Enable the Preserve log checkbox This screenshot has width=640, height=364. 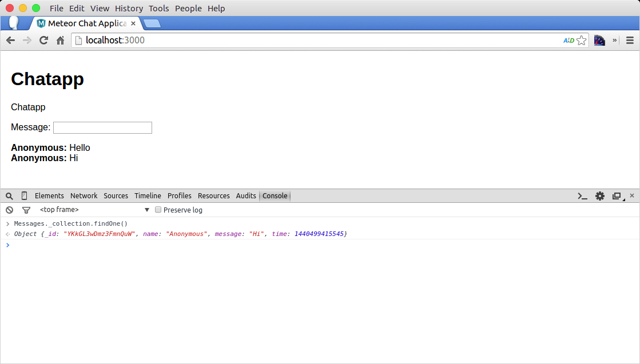point(158,210)
